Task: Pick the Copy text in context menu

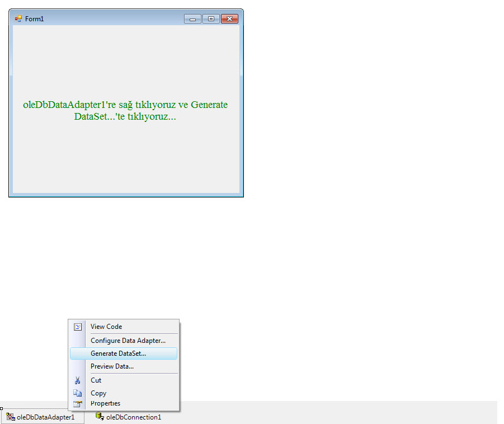Action: pos(98,393)
